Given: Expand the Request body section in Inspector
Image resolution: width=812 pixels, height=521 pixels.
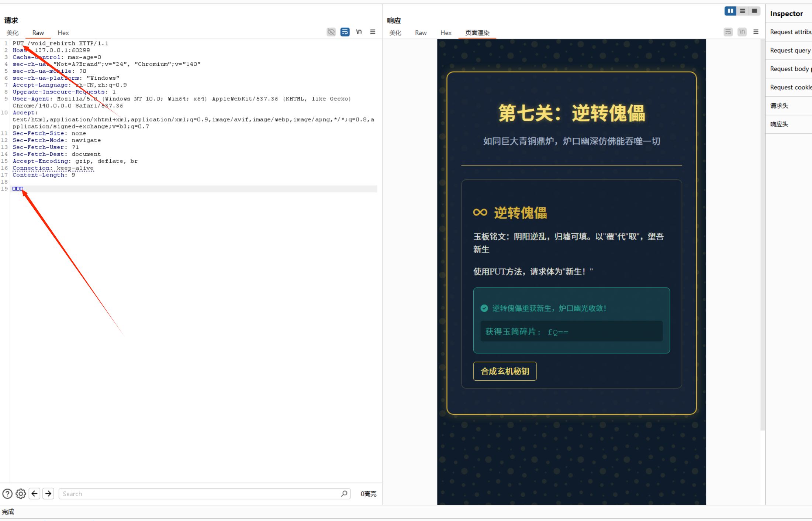Looking at the screenshot, I should click(x=789, y=69).
